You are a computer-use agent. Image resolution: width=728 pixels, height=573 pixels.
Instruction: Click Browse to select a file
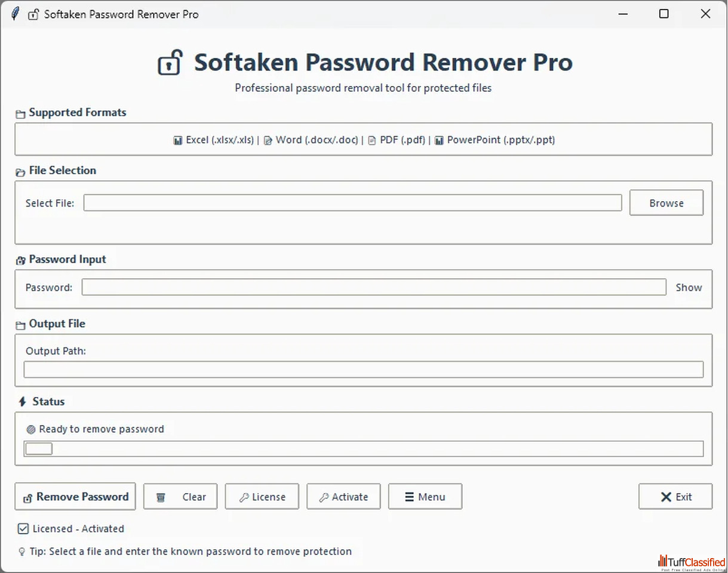click(666, 203)
